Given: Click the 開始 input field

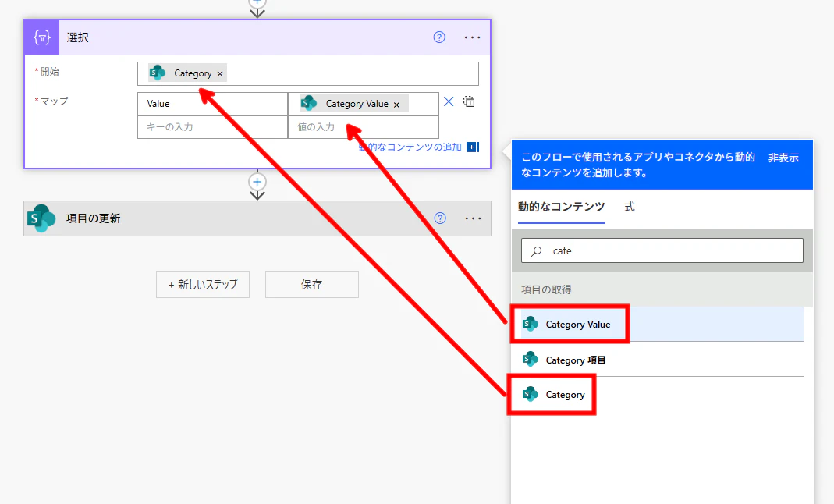Looking at the screenshot, I should click(x=308, y=73).
